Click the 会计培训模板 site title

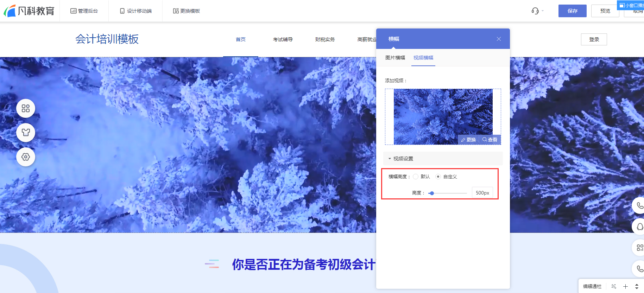click(x=107, y=39)
